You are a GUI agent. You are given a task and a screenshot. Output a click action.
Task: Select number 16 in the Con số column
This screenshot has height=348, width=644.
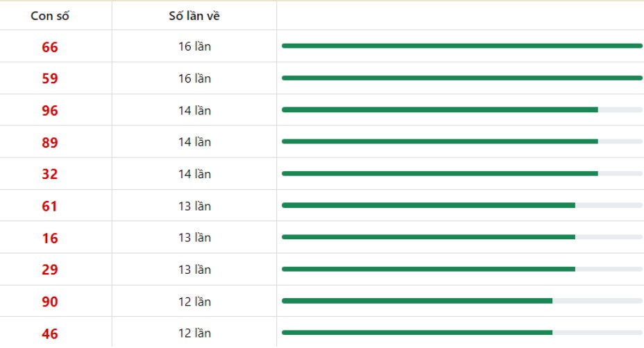[50, 238]
